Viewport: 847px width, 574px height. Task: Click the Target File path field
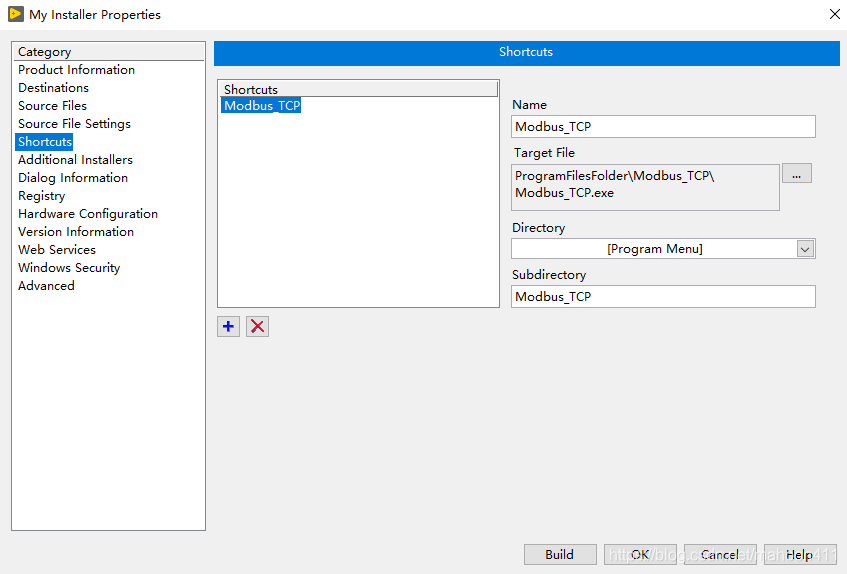click(x=645, y=187)
